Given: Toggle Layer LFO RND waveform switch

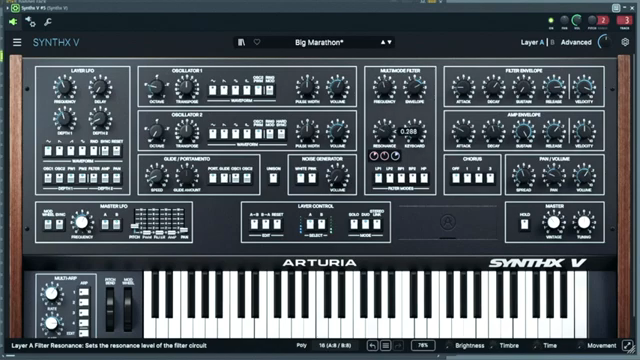Looking at the screenshot, I should coord(94,151).
